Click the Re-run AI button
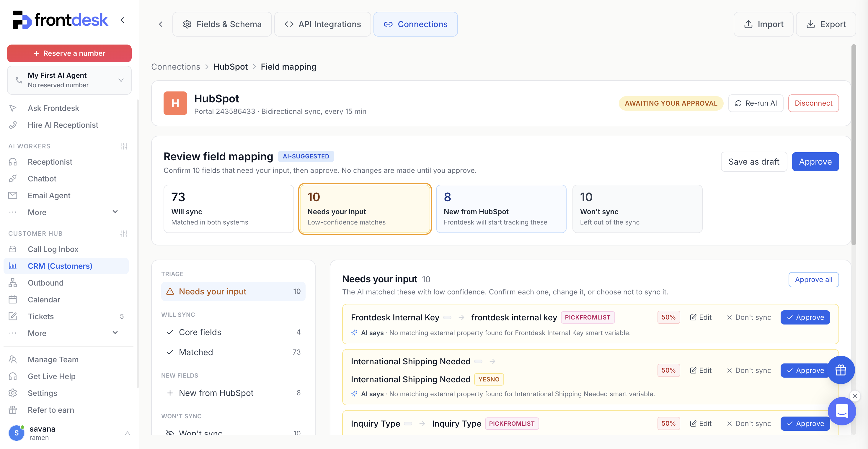This screenshot has height=449, width=868. pyautogui.click(x=756, y=103)
